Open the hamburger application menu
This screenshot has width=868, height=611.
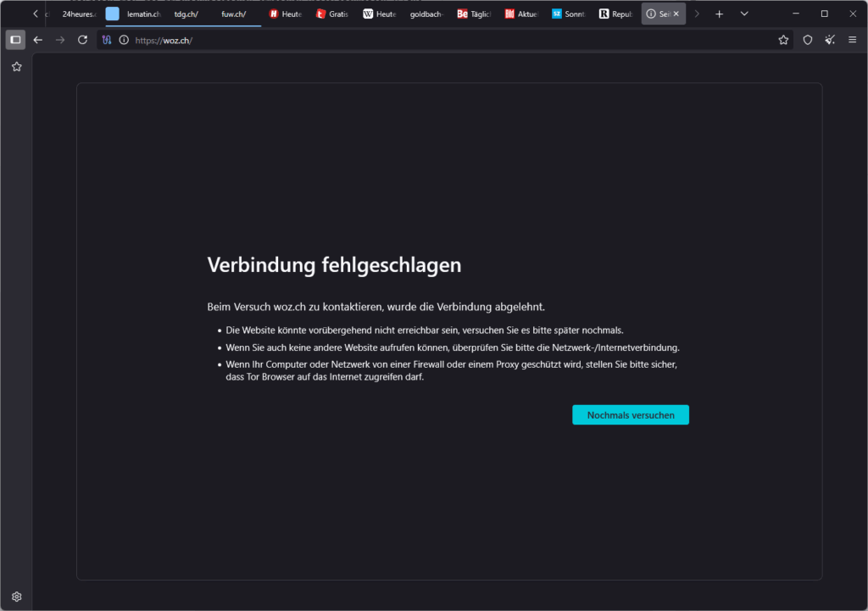point(852,40)
